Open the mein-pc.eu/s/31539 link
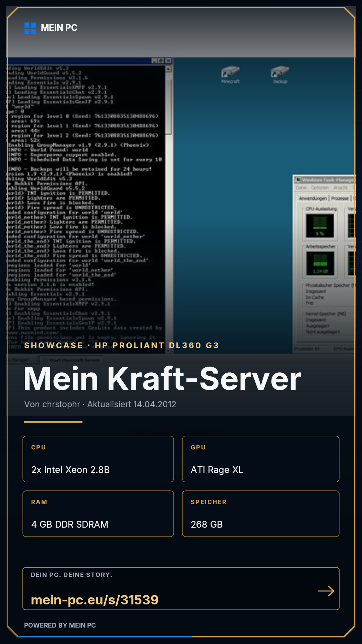The image size is (362, 644). (x=95, y=600)
